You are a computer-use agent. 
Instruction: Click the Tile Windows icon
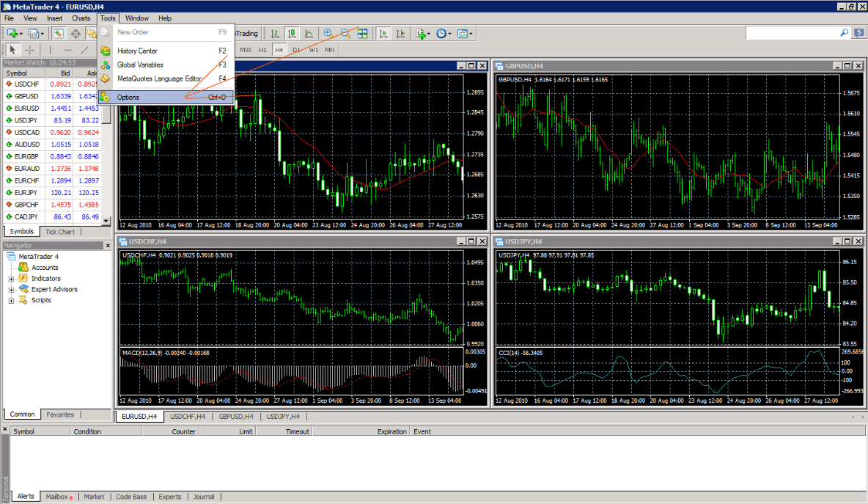363,34
